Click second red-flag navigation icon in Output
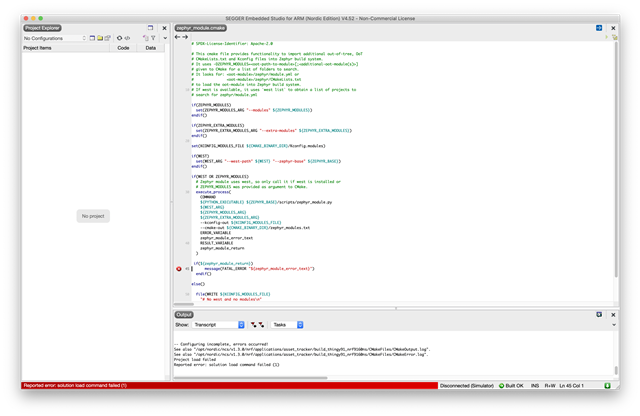This screenshot has width=640, height=416. [261, 325]
